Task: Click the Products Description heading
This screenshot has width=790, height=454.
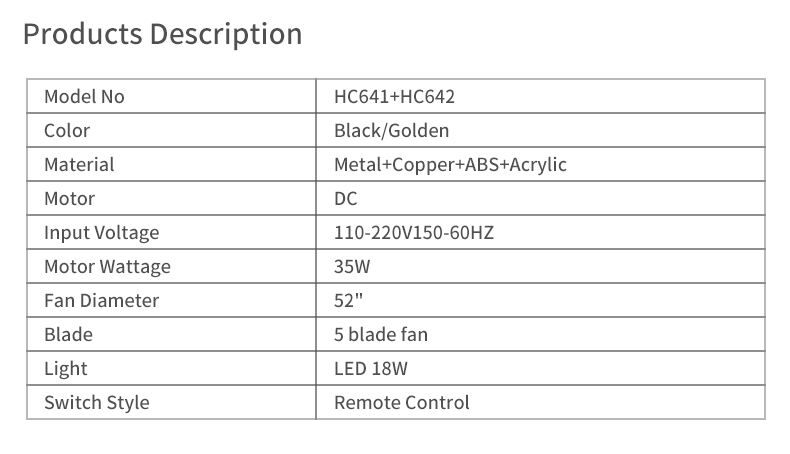Action: (162, 35)
